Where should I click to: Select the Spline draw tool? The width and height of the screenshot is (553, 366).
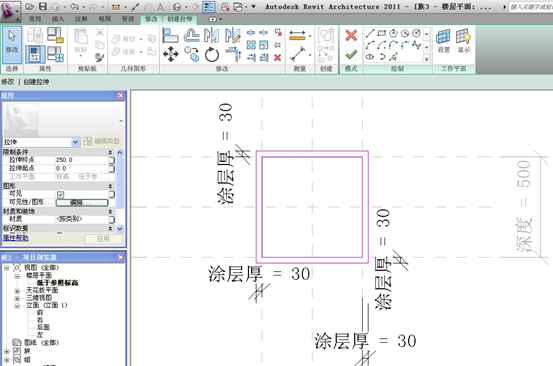click(x=417, y=45)
